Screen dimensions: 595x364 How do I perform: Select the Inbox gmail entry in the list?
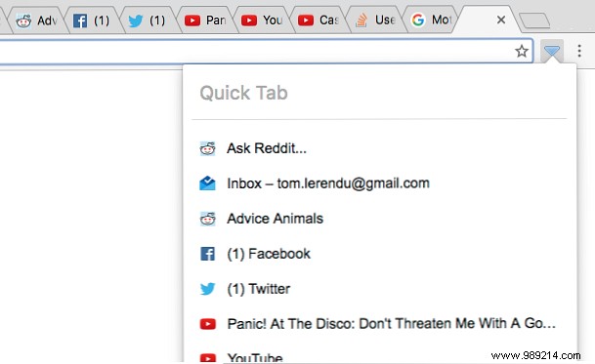click(x=379, y=183)
